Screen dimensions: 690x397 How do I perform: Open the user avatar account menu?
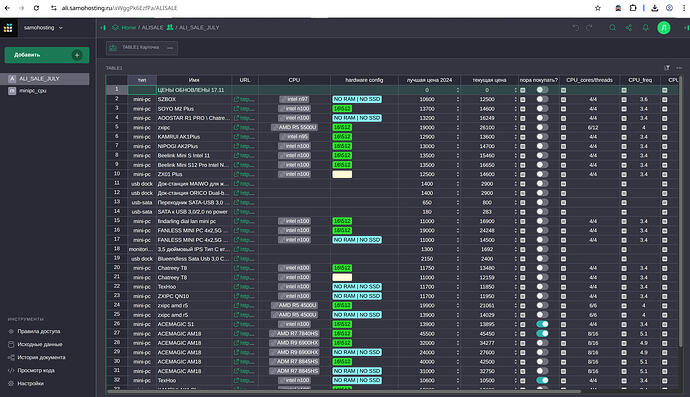coord(664,28)
